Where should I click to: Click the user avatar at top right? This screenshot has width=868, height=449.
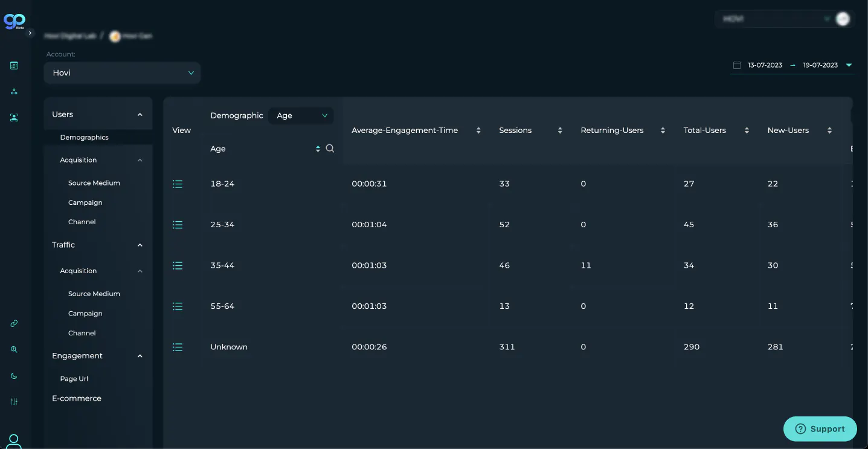(x=843, y=19)
